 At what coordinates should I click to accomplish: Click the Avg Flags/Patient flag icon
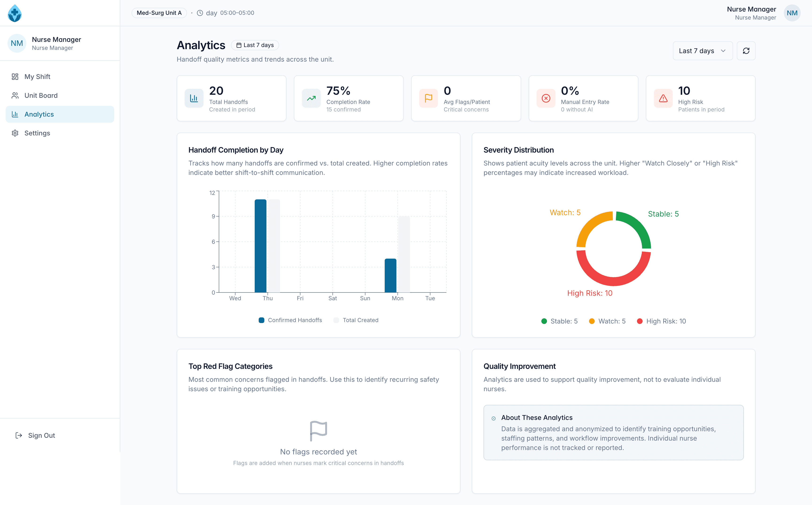coord(428,98)
